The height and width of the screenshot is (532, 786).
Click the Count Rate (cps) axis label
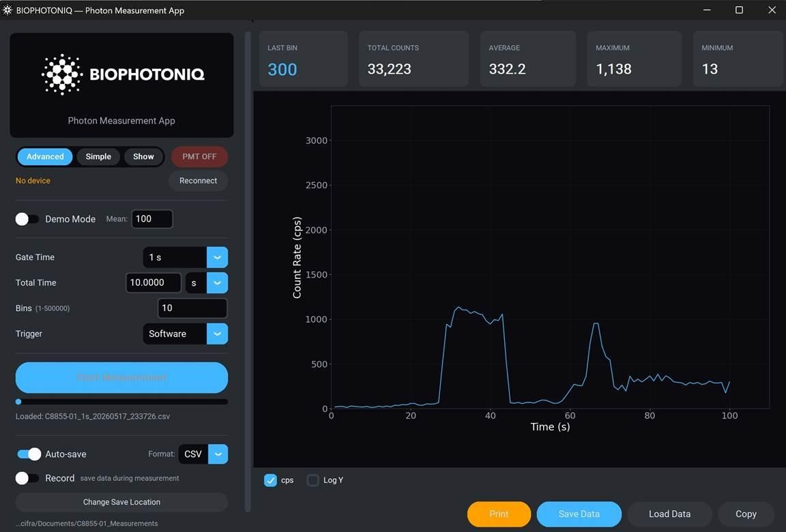[297, 258]
